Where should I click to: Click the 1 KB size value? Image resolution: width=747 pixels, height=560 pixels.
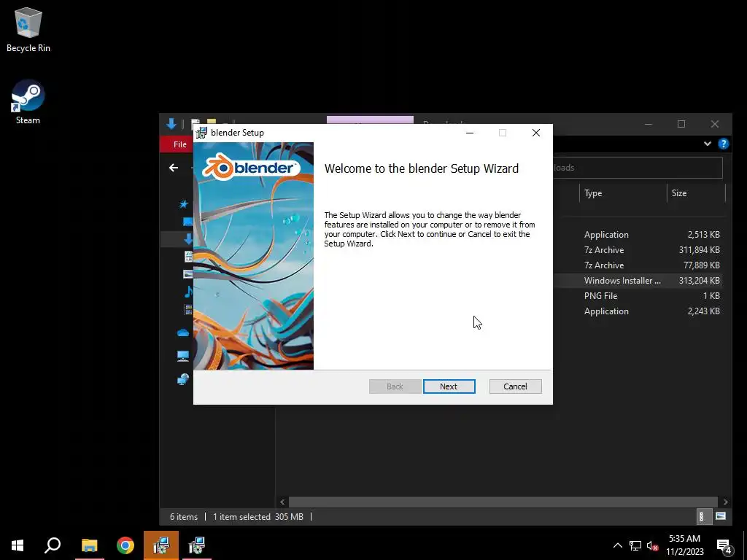click(x=711, y=296)
